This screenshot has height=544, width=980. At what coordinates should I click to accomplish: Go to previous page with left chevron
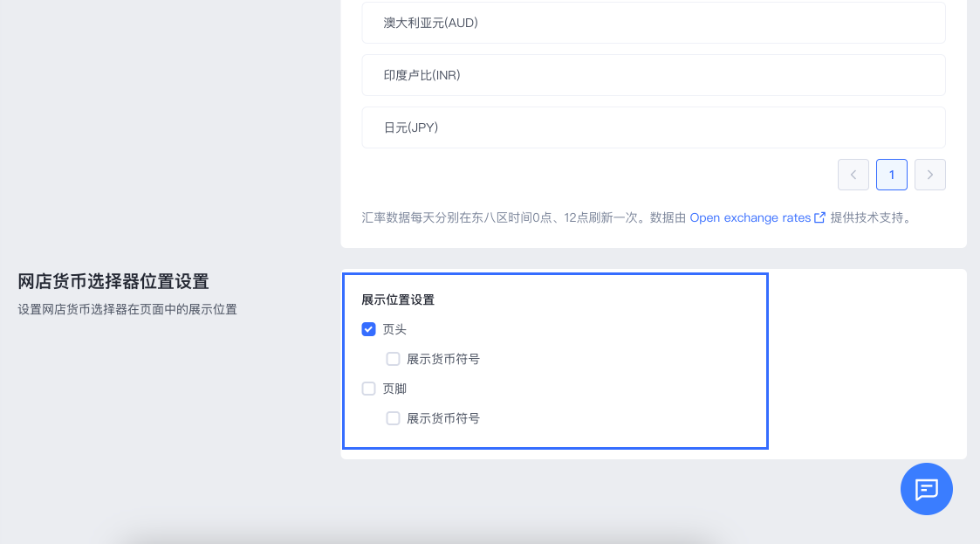pos(853,175)
